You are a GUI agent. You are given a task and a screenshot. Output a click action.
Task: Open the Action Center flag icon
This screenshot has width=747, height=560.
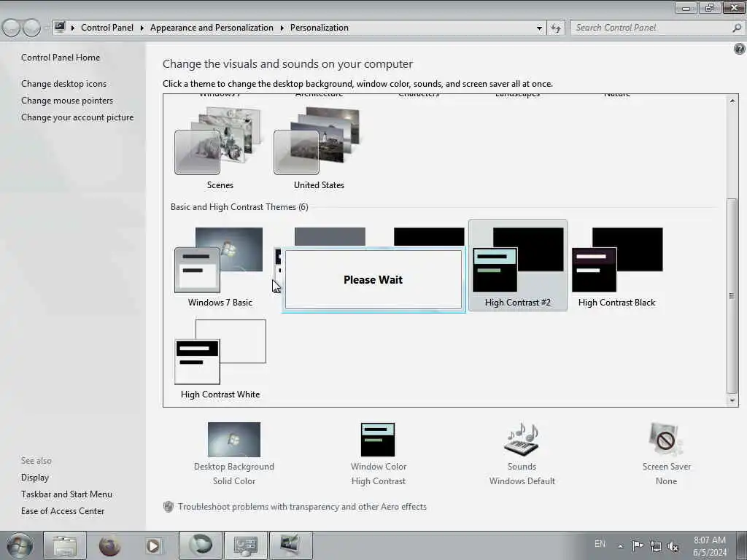tap(638, 545)
